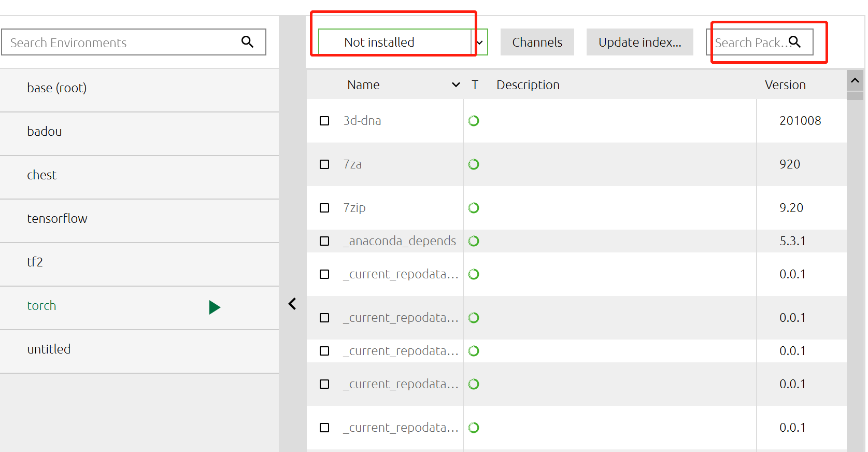Viewport: 868px width, 452px height.
Task: Click the magnifier icon in Search Packages
Action: [x=795, y=42]
